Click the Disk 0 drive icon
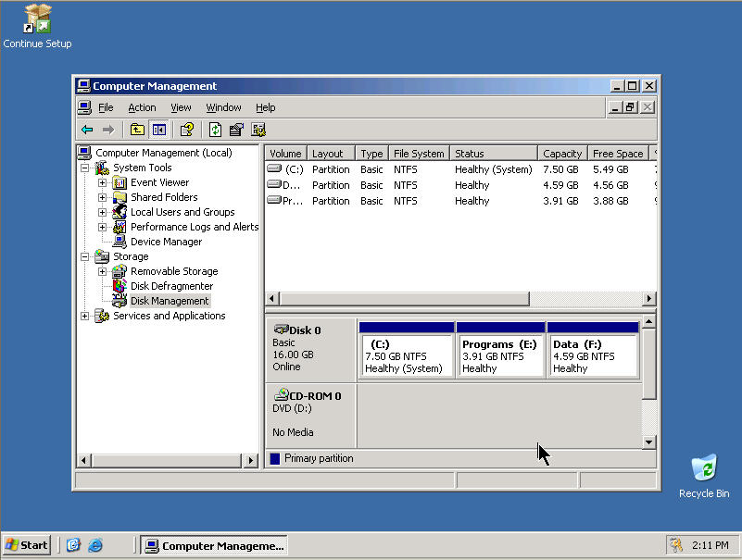This screenshot has width=742, height=560. [281, 330]
